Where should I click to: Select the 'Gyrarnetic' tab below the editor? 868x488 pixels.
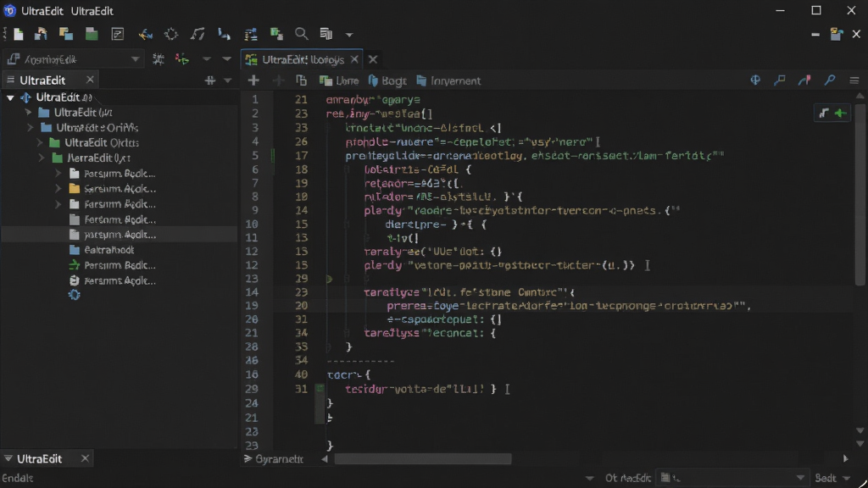274,459
